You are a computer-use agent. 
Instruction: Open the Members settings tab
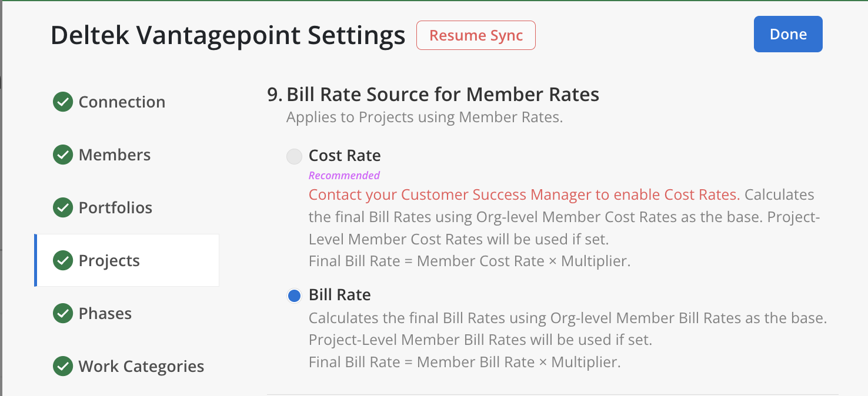[126, 155]
